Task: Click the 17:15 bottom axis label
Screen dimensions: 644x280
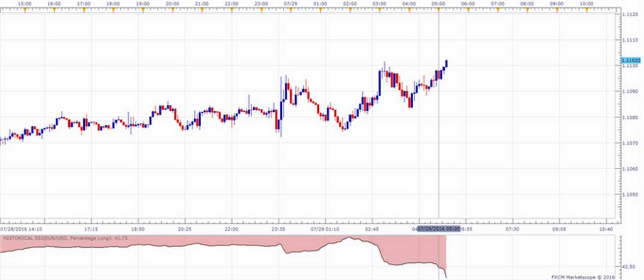Action: point(91,228)
